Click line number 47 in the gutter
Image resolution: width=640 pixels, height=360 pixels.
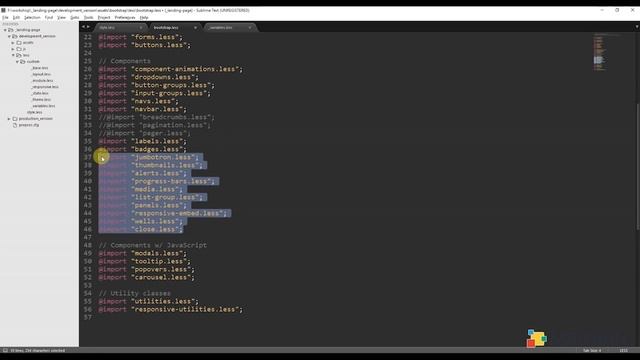coord(88,237)
